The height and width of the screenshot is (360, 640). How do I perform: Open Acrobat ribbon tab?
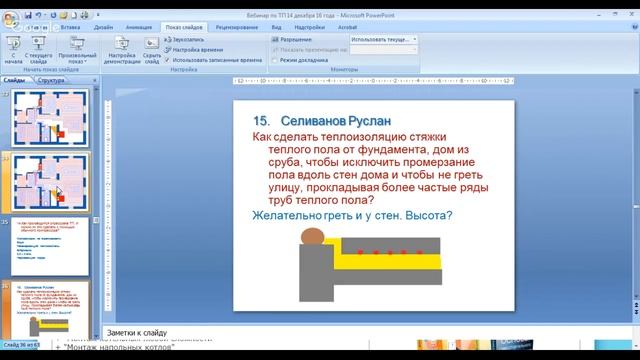pyautogui.click(x=347, y=27)
